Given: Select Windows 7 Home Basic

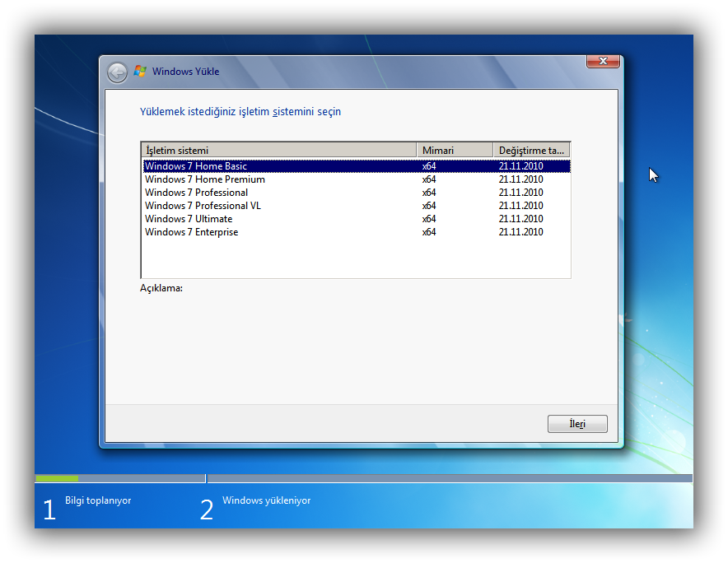Looking at the screenshot, I should [x=196, y=166].
